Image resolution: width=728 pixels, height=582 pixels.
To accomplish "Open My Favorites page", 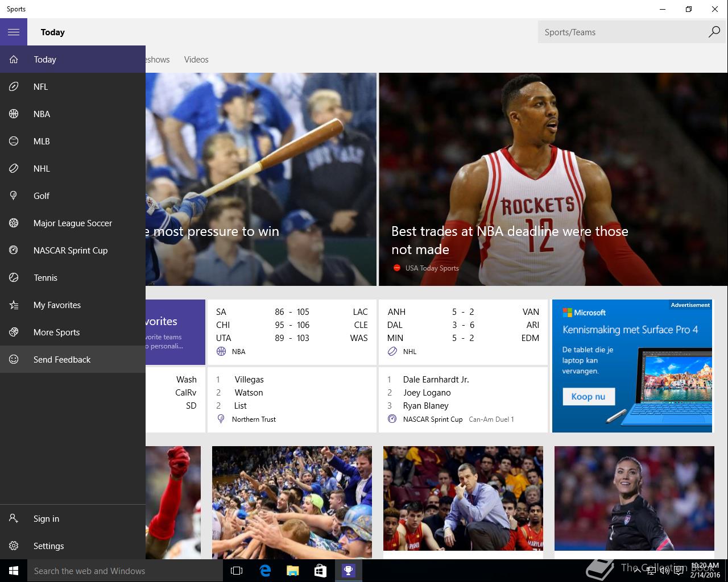I will tap(73, 305).
